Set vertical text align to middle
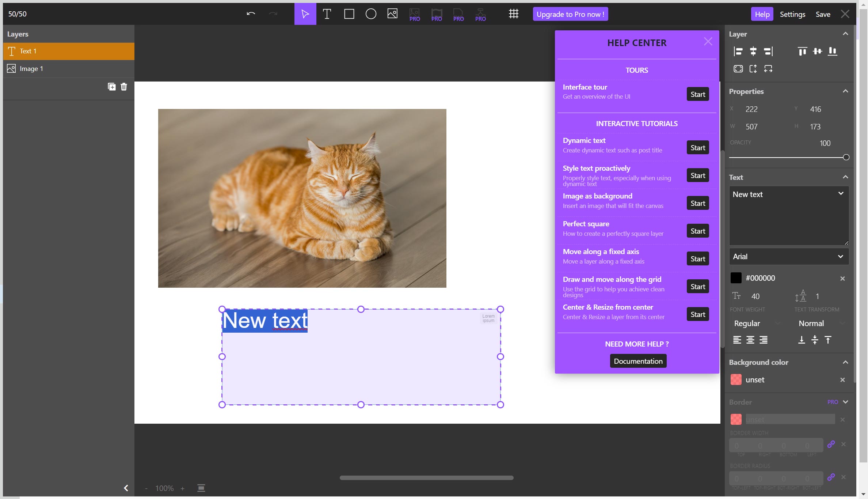The width and height of the screenshot is (868, 499). pos(815,340)
